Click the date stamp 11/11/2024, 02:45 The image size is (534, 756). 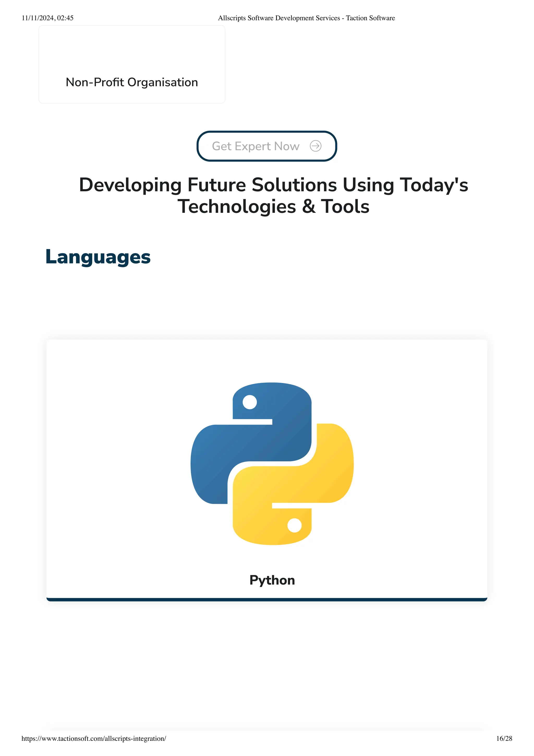pos(48,18)
